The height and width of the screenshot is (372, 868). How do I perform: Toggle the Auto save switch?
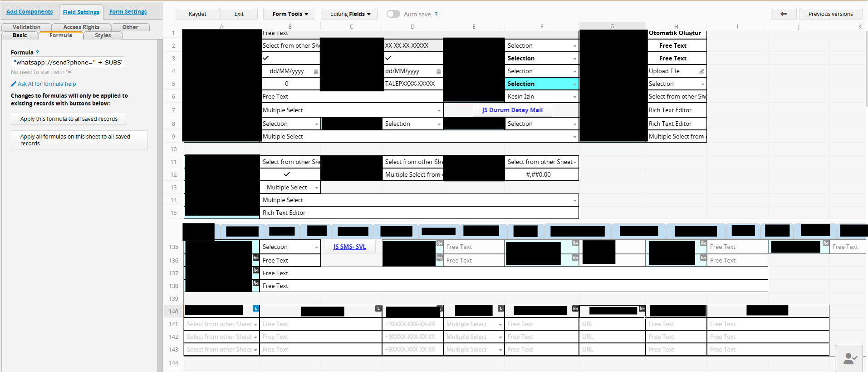pos(393,14)
